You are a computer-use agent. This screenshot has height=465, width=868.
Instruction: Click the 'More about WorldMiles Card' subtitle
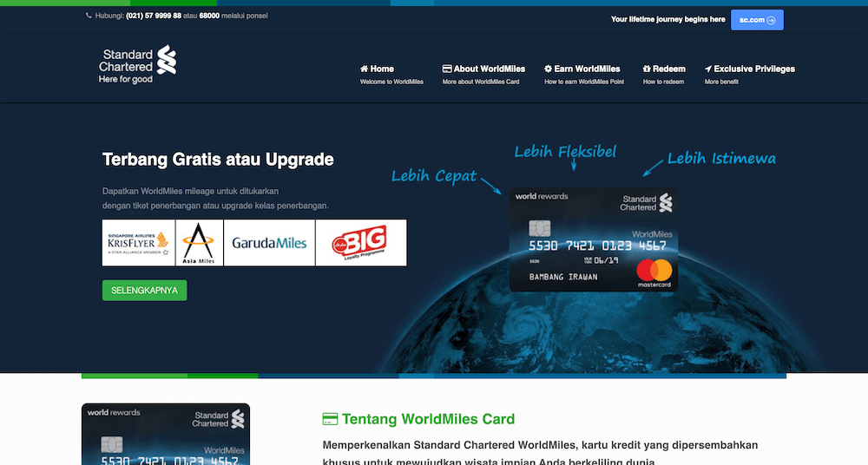point(481,82)
